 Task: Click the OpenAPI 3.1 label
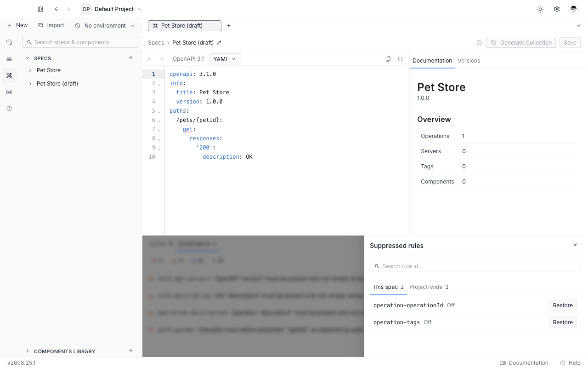tap(188, 59)
